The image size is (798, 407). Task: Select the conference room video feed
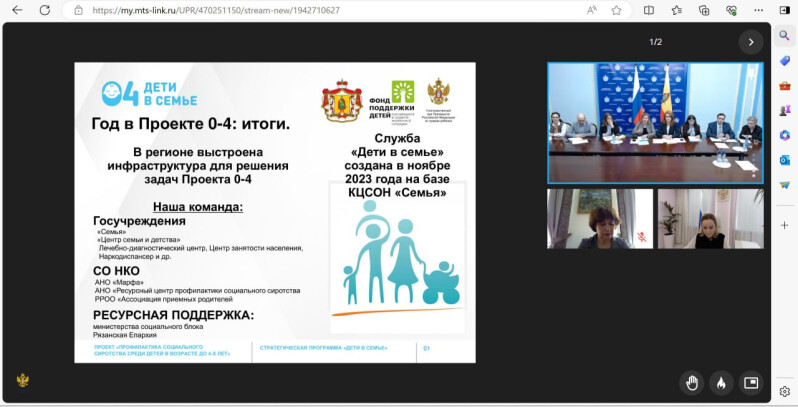click(x=655, y=122)
